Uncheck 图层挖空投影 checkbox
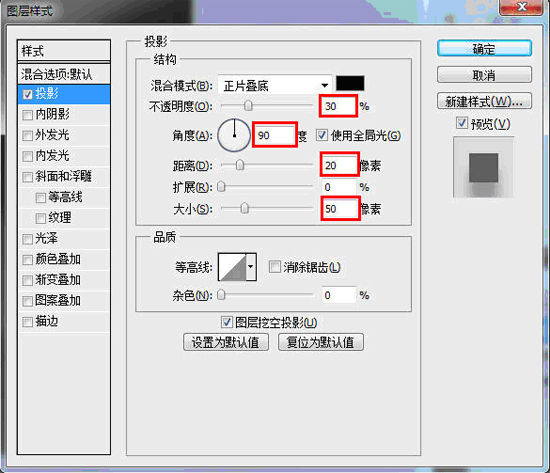 tap(227, 322)
